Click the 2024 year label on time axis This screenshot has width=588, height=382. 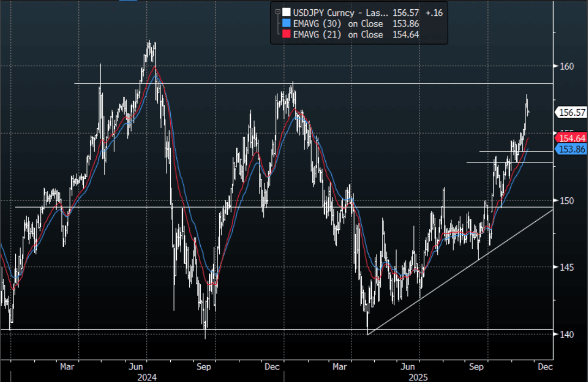[147, 377]
